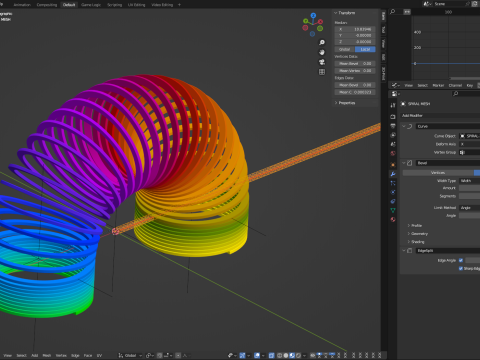Open the Modifiers wrench tab icon

(393, 174)
